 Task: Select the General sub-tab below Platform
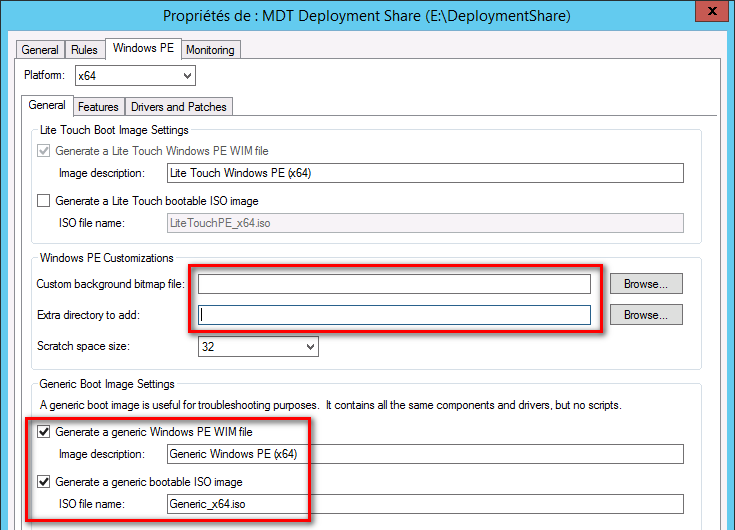[x=47, y=105]
